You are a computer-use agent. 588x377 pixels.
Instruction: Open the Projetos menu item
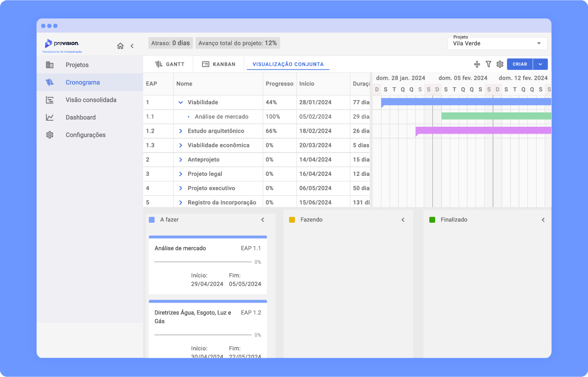(90, 65)
